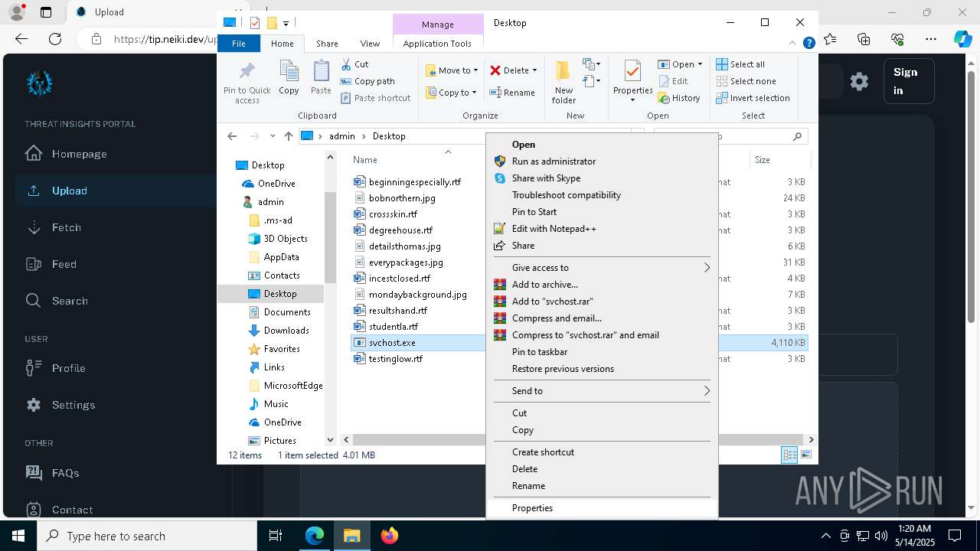Open the Delete dropdown arrow in ribbon
The height and width of the screenshot is (551, 980).
tap(534, 70)
